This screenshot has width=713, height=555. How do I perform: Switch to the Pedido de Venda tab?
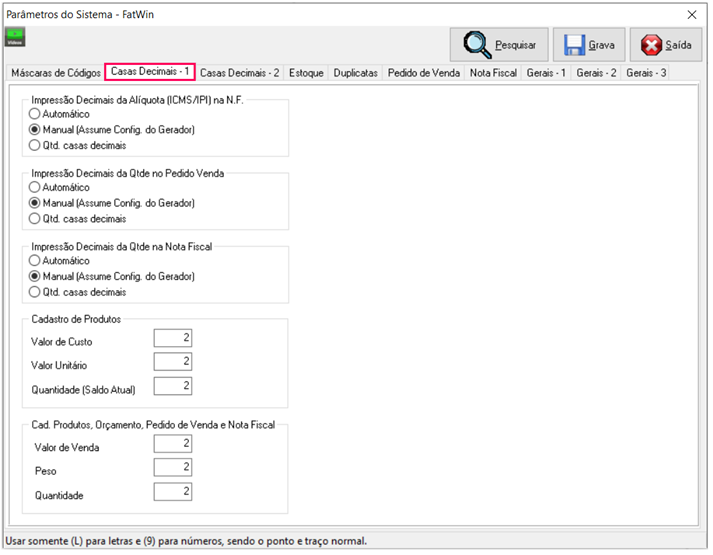point(423,73)
